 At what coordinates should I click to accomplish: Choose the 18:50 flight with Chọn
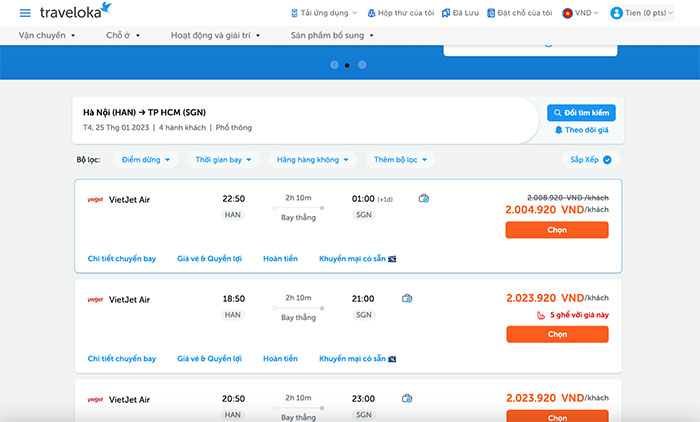557,334
